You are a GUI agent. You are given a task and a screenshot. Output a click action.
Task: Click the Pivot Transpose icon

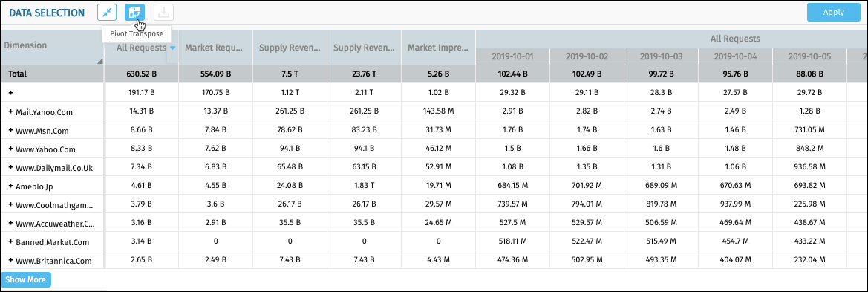pos(134,13)
